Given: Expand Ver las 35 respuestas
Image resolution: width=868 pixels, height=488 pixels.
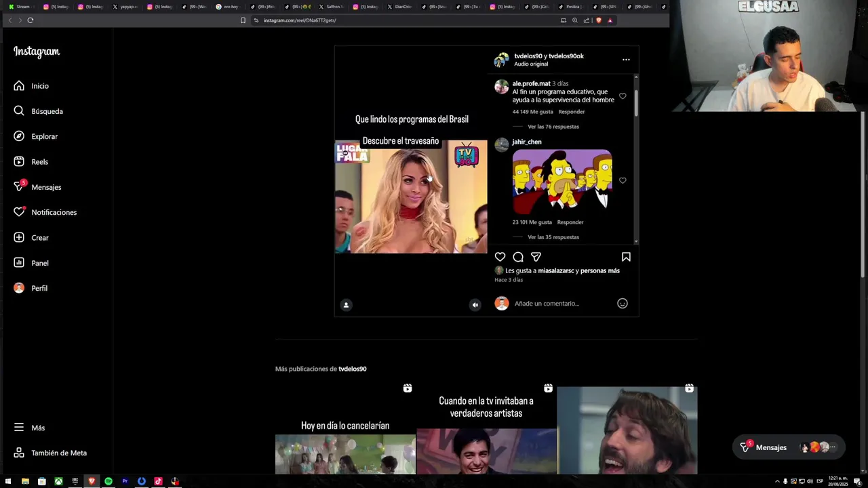Looking at the screenshot, I should (x=553, y=237).
